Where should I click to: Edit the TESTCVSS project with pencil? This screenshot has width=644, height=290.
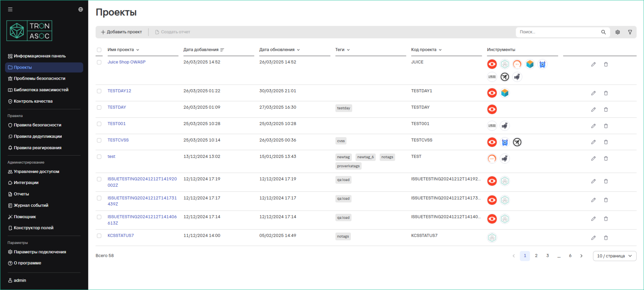pos(593,142)
